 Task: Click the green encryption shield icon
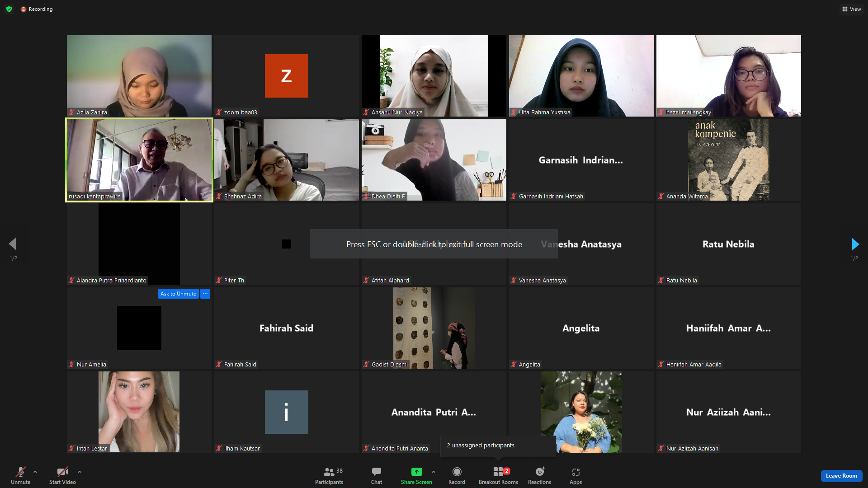9,9
